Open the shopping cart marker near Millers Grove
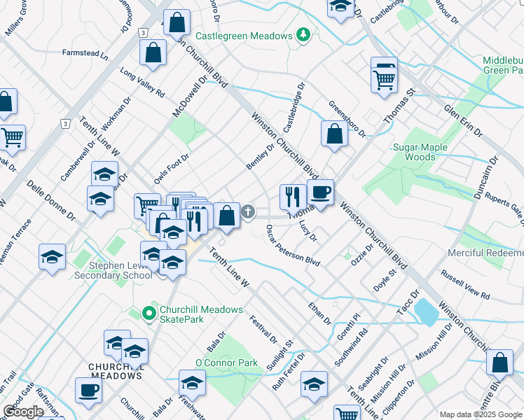 coord(12,139)
